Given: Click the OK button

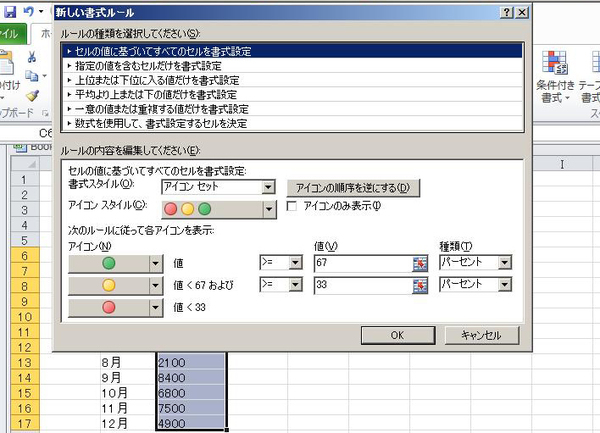Looking at the screenshot, I should [398, 335].
